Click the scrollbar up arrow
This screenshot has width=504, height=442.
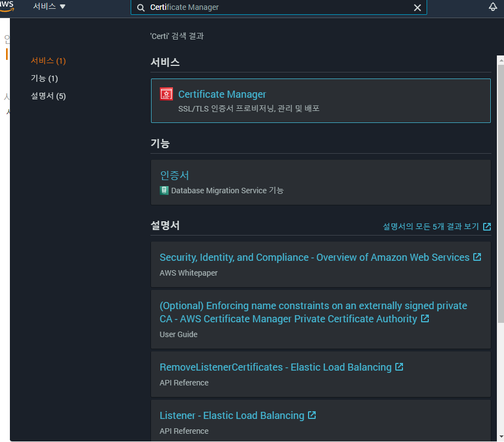[x=501, y=60]
